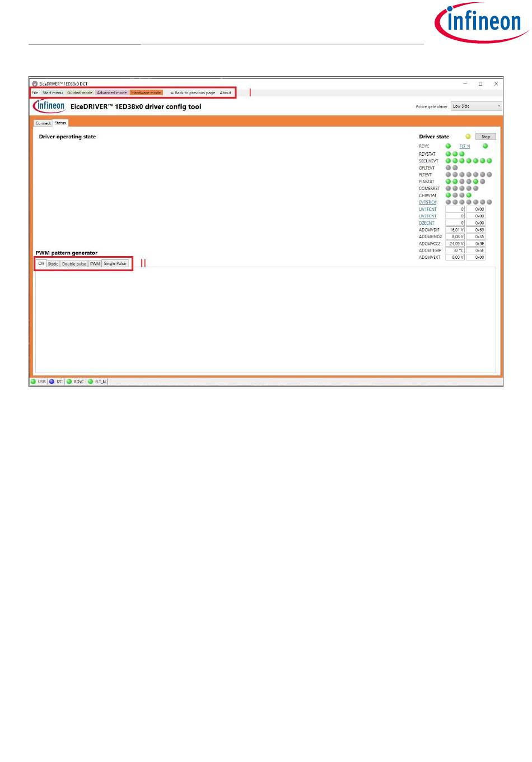Screen dimensions: 532x762
Task: Click the 'PWM pattern generator' heading
Action: coord(67,253)
